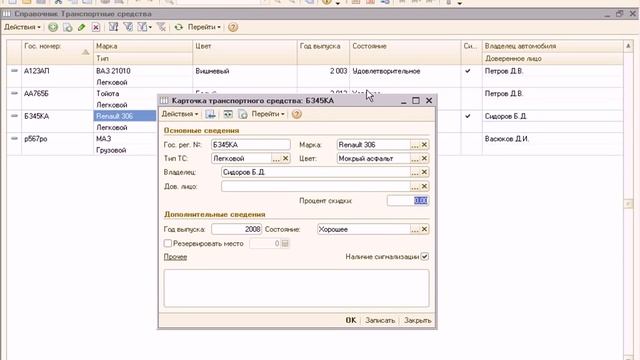Select the Вишневый color cell
Screen dimensions: 640x360
click(x=244, y=71)
